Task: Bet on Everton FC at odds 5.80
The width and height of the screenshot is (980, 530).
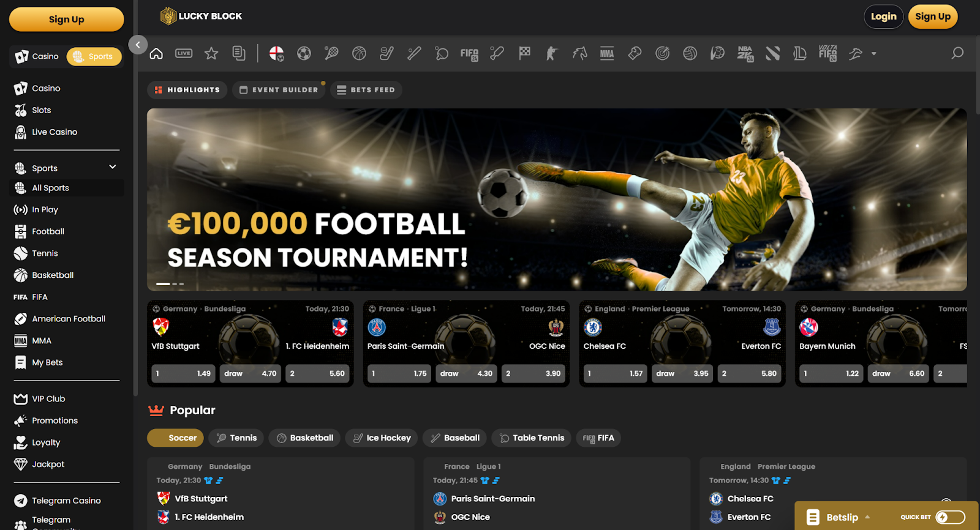Action: (x=750, y=373)
